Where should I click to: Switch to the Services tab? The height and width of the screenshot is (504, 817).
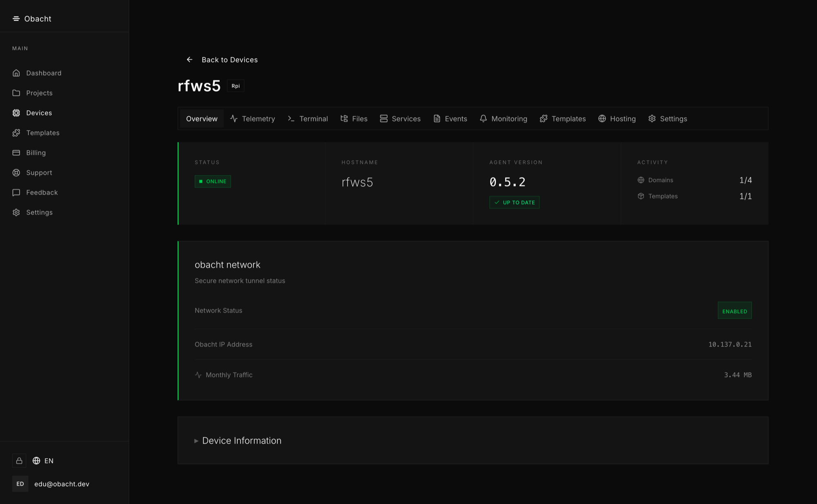pos(400,119)
